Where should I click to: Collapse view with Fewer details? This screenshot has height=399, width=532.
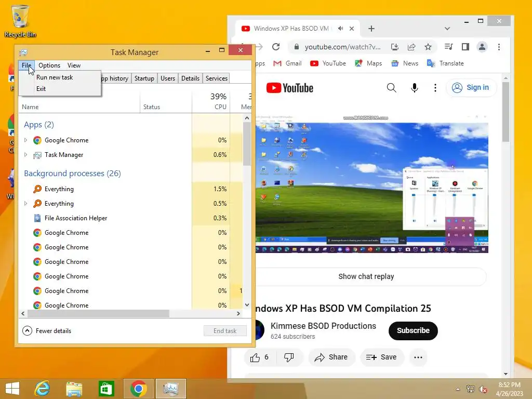(47, 331)
